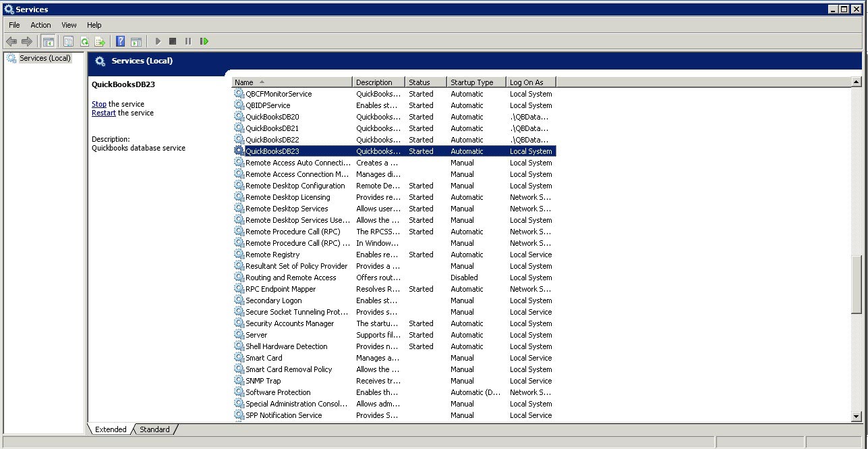Viewport: 868px width, 449px height.
Task: Click the Properties toolbar icon
Action: [68, 41]
